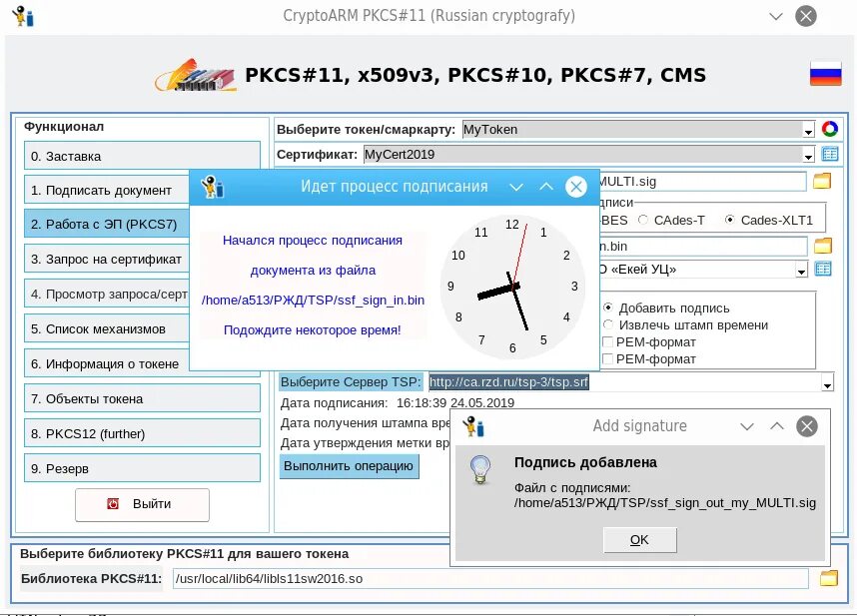
Task: Click Дата подписания: 16:18:39 24.05.2019 text
Action: pyautogui.click(x=398, y=403)
